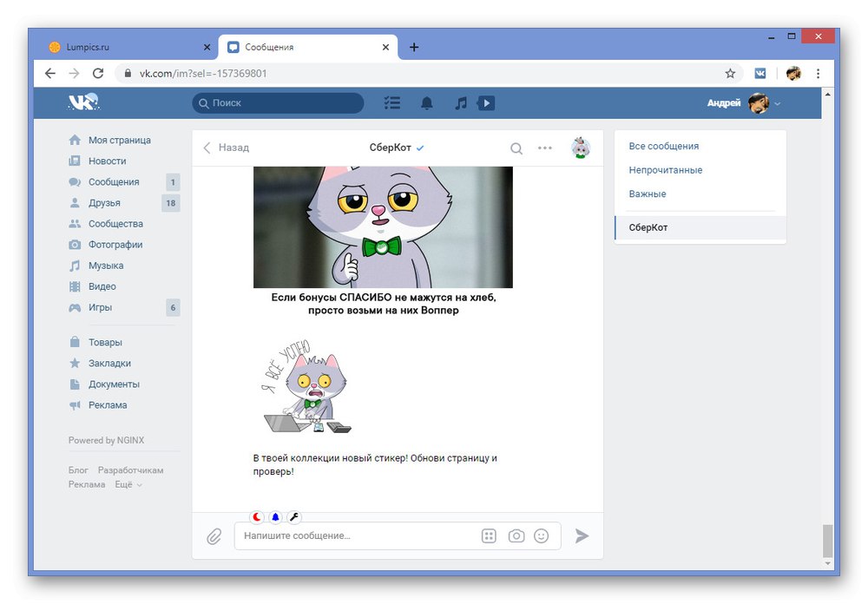Viewport: 868px width, 604px height.
Task: Open Chrome profile avatar
Action: (x=793, y=73)
